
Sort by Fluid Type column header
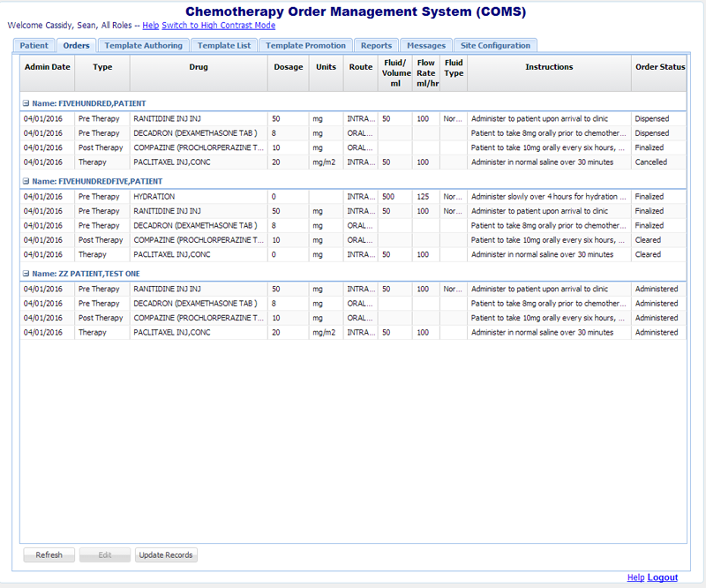pyautogui.click(x=454, y=73)
